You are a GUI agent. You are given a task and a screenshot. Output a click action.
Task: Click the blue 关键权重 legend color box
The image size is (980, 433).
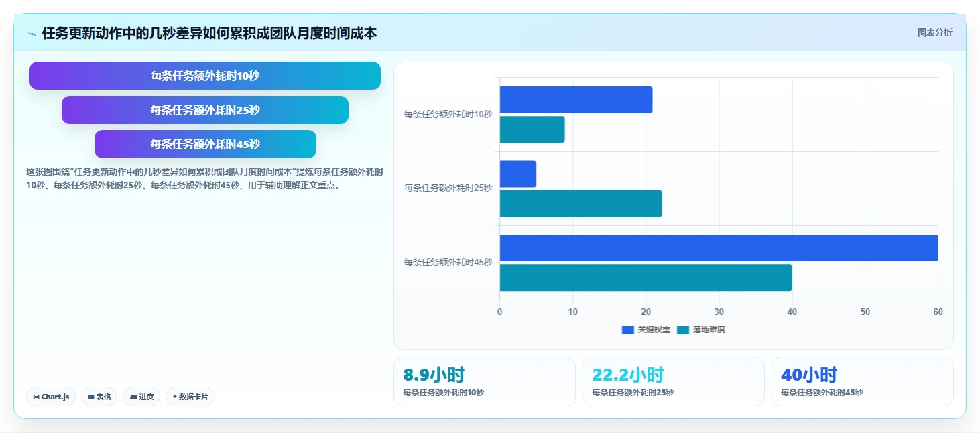click(628, 330)
